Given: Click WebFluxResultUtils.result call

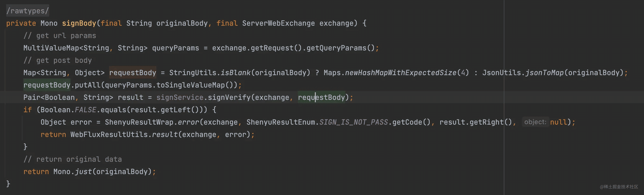Looking at the screenshot, I should (x=124, y=134).
